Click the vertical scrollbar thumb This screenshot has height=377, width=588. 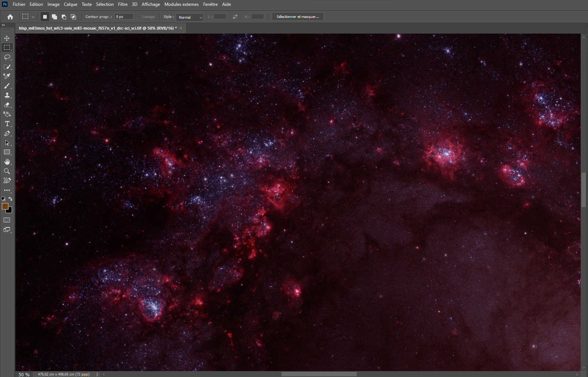584,190
